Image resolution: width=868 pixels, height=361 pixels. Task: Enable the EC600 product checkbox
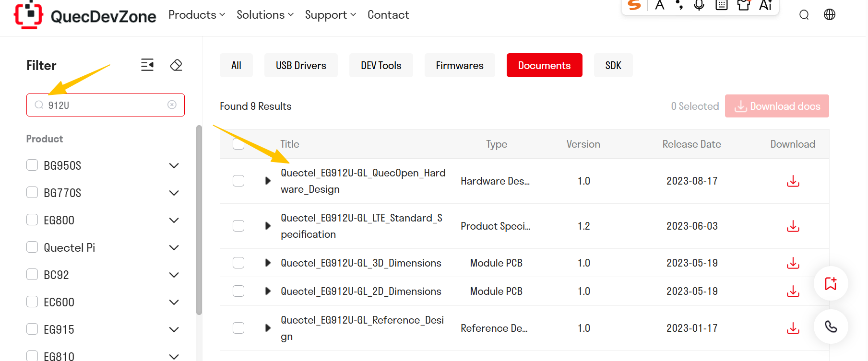[x=32, y=302]
